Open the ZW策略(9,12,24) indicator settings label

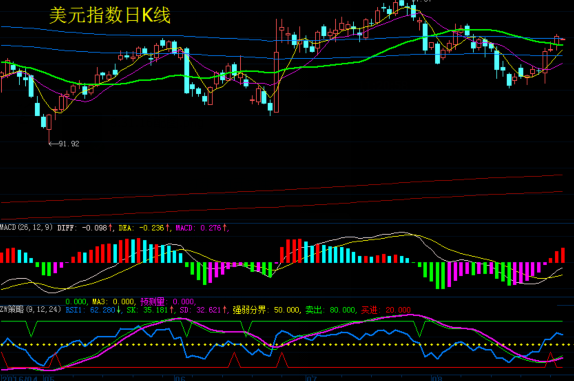30,310
